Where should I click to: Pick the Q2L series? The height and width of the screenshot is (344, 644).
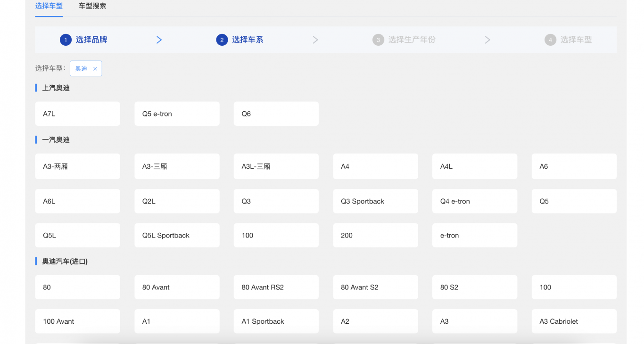point(177,201)
